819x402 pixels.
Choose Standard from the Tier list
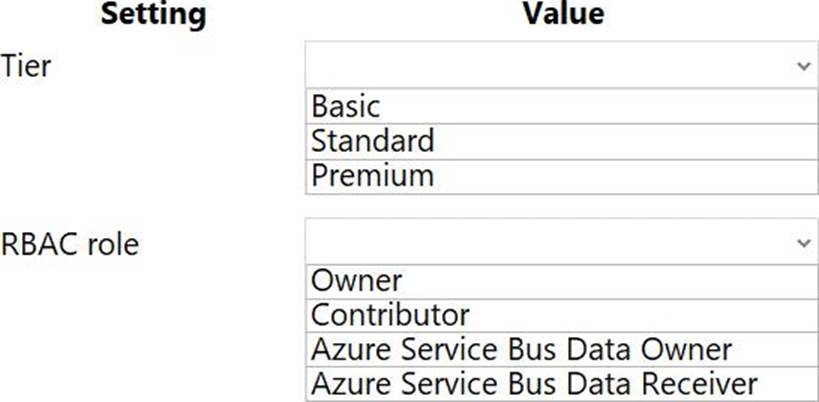[560, 140]
